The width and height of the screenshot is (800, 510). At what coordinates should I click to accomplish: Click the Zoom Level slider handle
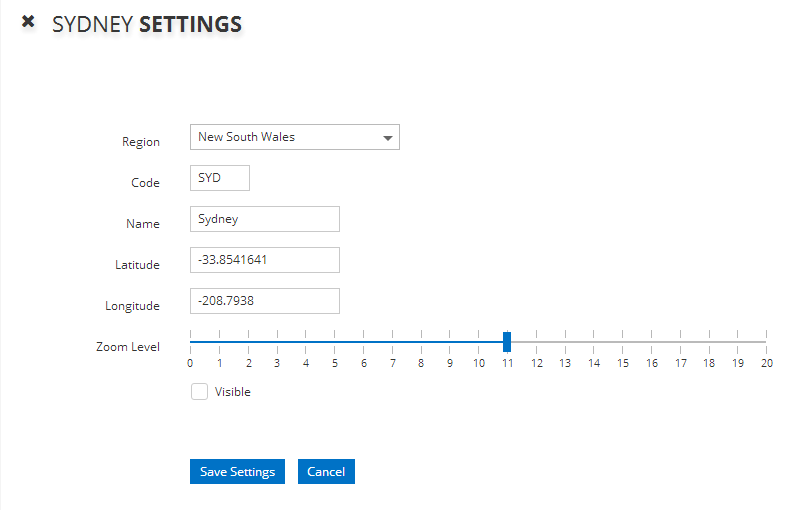pyautogui.click(x=507, y=341)
